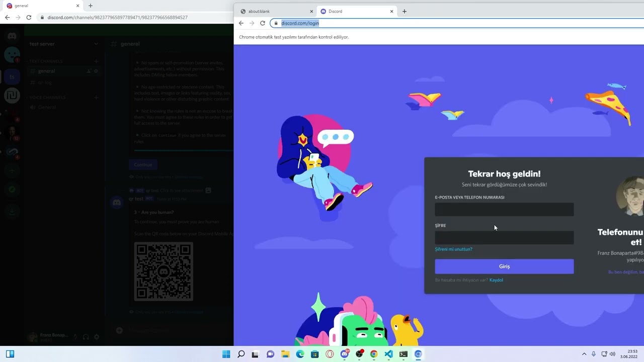This screenshot has width=644, height=362.
Task: Close the Discord login tab
Action: (392, 11)
